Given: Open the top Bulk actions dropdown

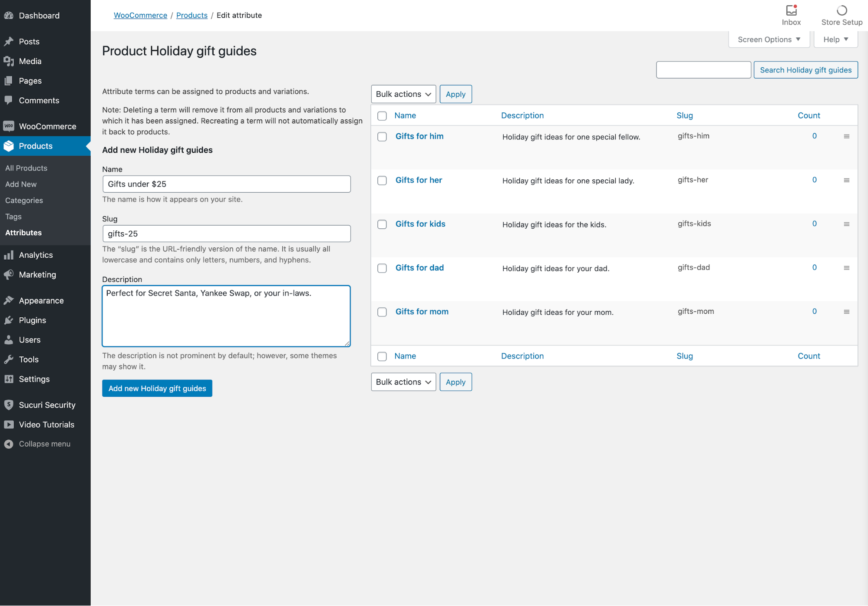Looking at the screenshot, I should pos(403,94).
